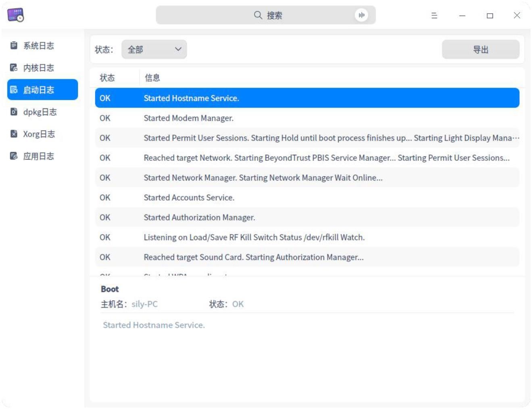
Task: Click the 启动日志 sidebar icon
Action: coord(14,89)
